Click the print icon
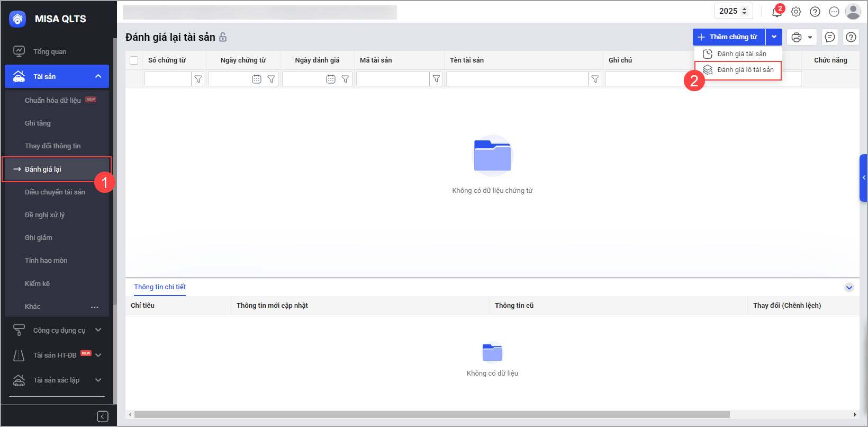This screenshot has height=427, width=868. pyautogui.click(x=797, y=37)
